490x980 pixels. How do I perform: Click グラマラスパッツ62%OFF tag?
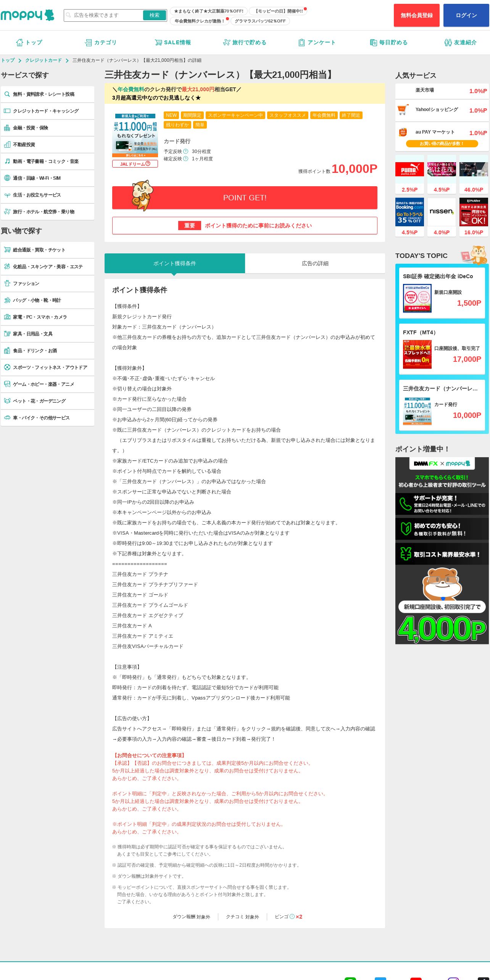260,21
